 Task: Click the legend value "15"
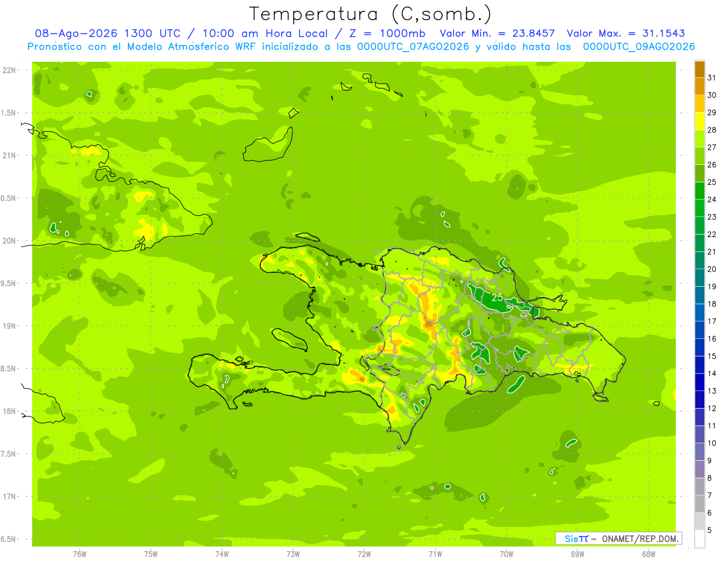click(x=712, y=356)
